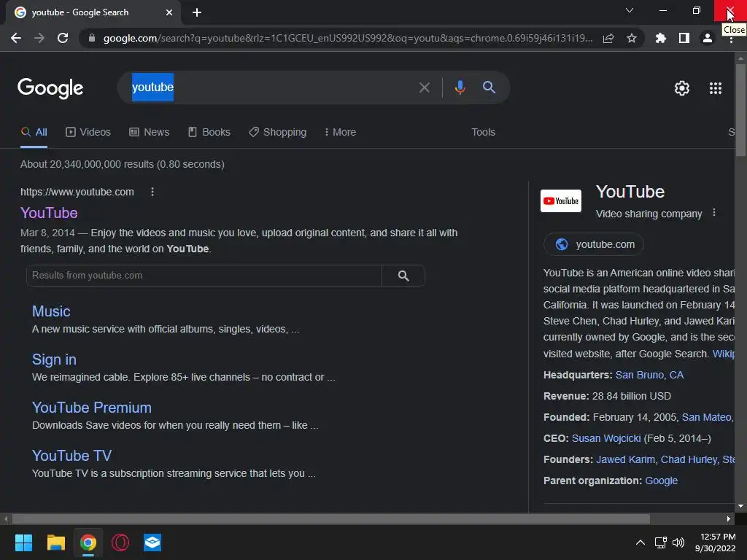
Task: Launch Opera browser from taskbar
Action: tap(120, 542)
